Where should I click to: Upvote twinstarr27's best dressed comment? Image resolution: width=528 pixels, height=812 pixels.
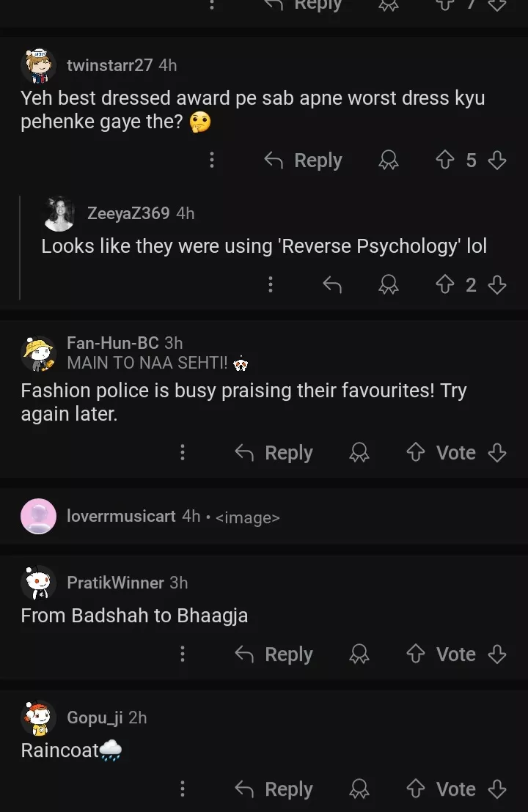[x=445, y=160]
